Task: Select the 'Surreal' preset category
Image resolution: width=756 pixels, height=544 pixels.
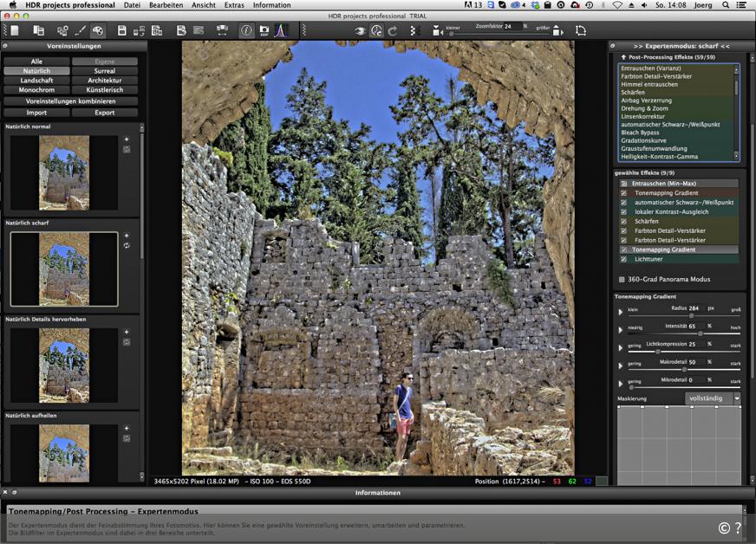Action: (105, 71)
